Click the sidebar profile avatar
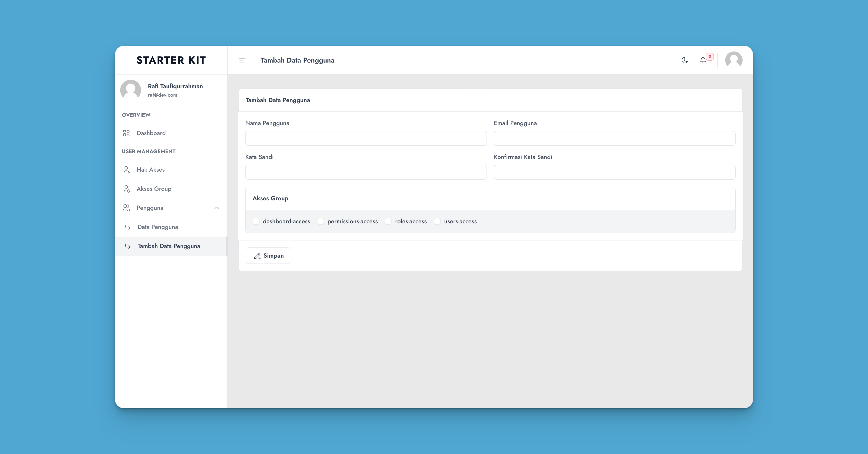 coord(131,90)
